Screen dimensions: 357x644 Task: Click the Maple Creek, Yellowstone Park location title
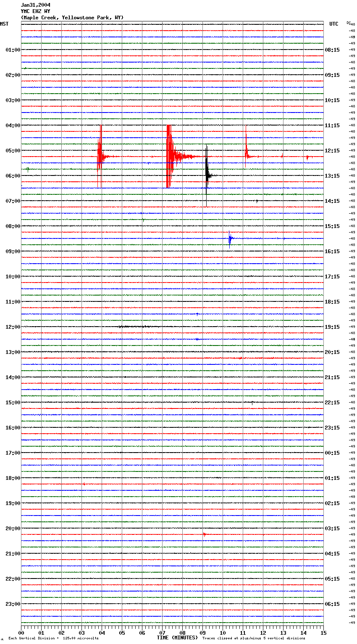(72, 18)
